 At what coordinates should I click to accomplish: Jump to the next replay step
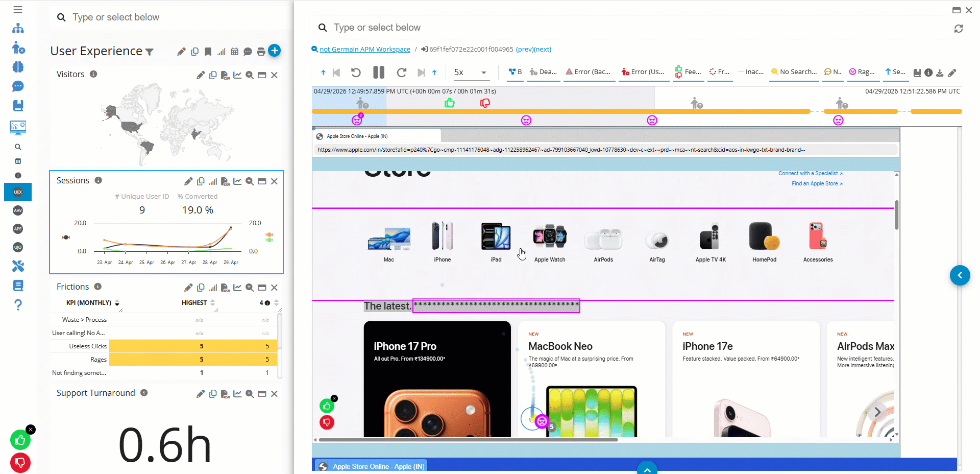(421, 73)
